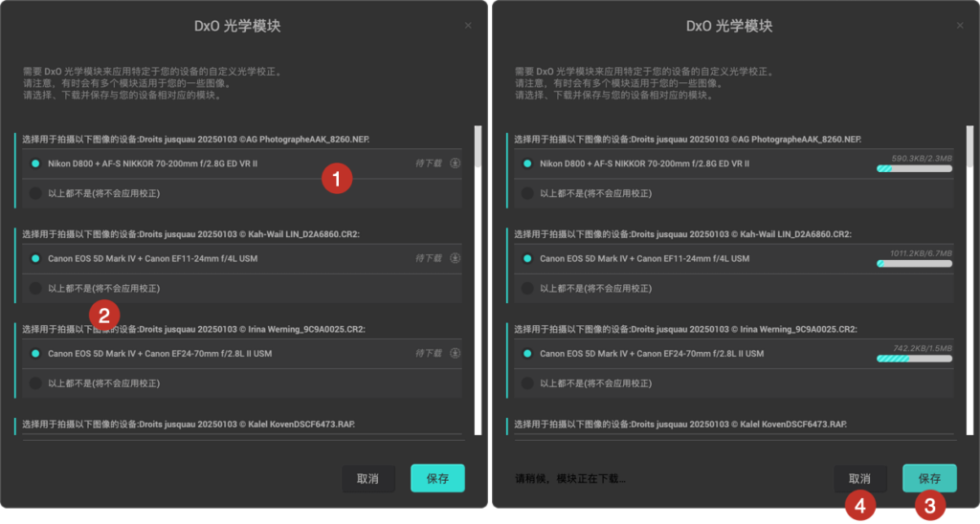Close the right DxO 光学模块 dialog
Viewport: 980px width, 524px height.
point(960,26)
